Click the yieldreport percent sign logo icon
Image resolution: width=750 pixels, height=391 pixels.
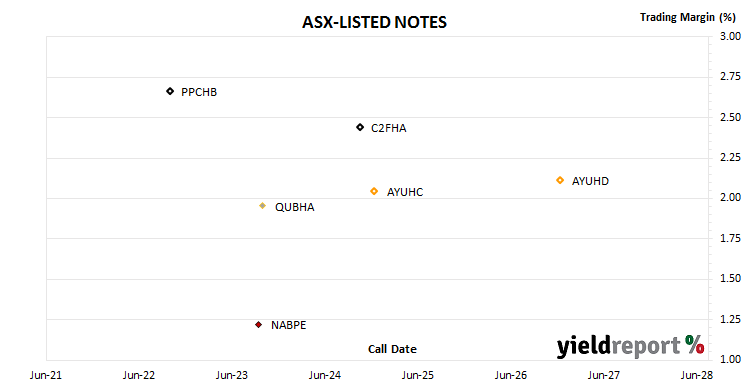[695, 344]
